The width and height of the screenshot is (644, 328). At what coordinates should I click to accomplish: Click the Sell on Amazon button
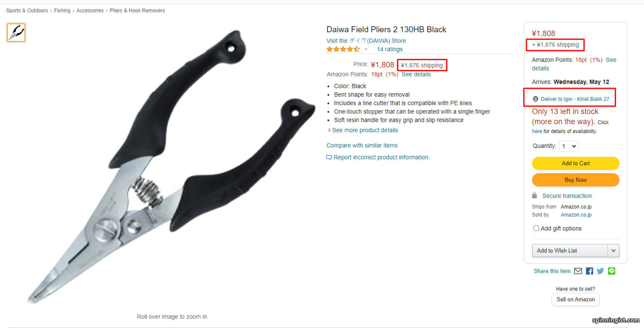[x=576, y=299]
